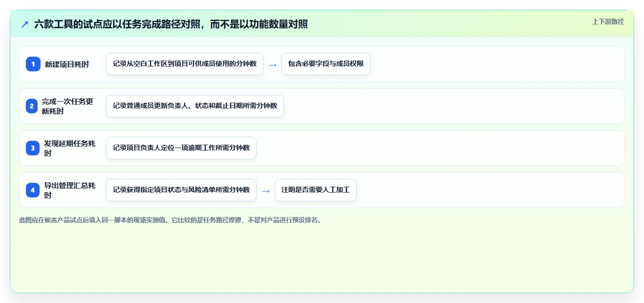Click the step 2 number badge
The height and width of the screenshot is (303, 644).
pos(32,106)
